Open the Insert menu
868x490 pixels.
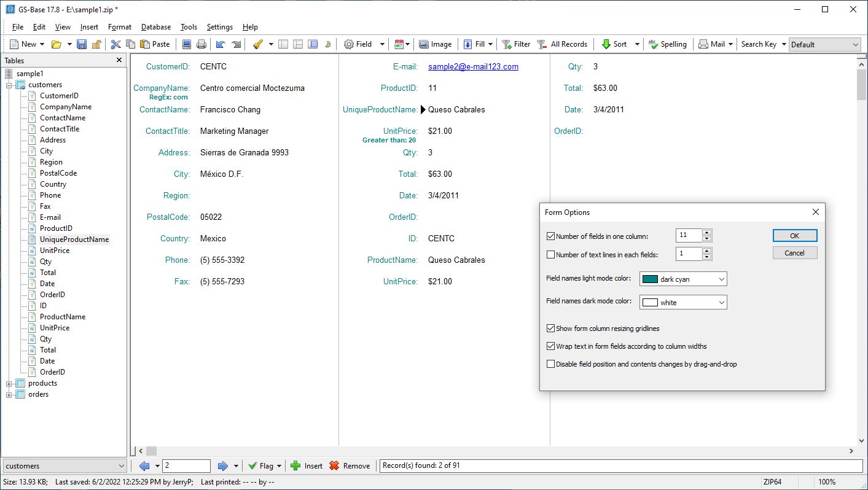pos(89,27)
